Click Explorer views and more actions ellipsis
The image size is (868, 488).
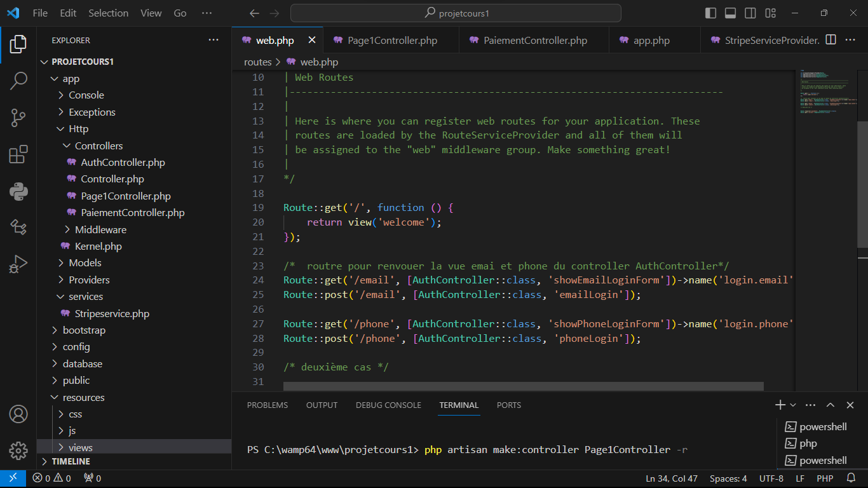click(214, 40)
